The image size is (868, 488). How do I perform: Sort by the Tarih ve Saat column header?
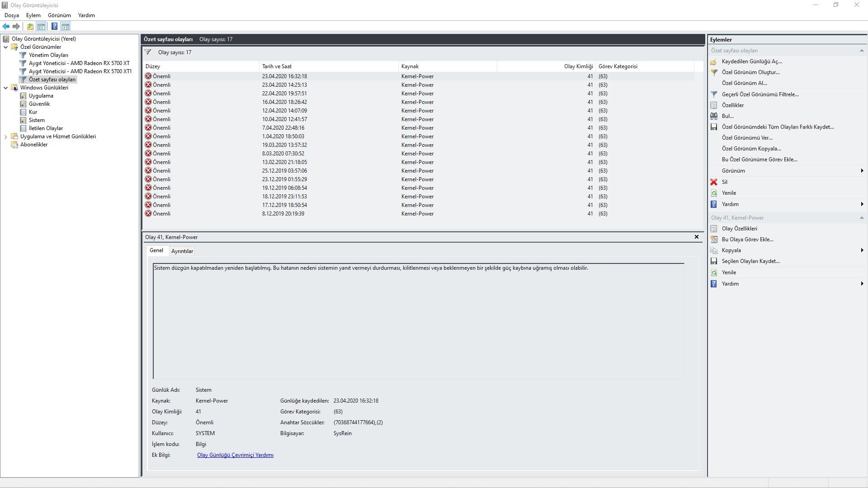(277, 66)
